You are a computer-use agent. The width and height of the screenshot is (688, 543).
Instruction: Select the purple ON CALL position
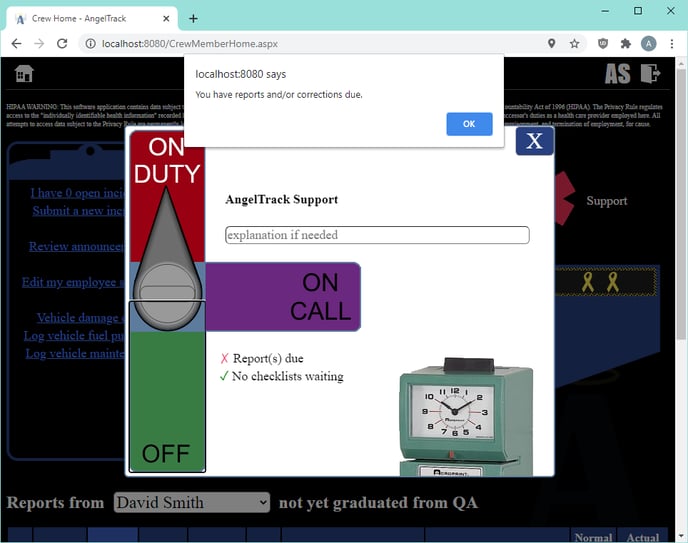click(283, 297)
